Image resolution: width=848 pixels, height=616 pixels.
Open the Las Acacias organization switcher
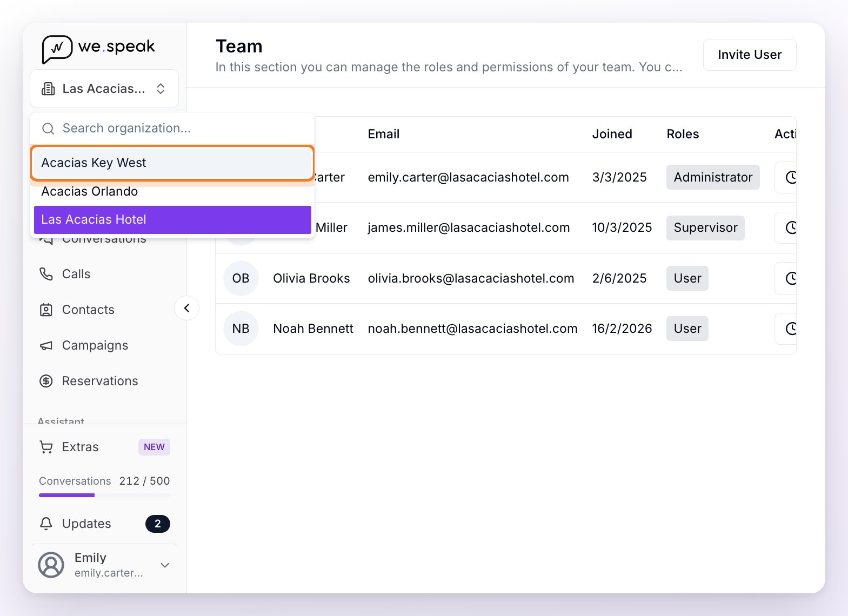(x=104, y=89)
